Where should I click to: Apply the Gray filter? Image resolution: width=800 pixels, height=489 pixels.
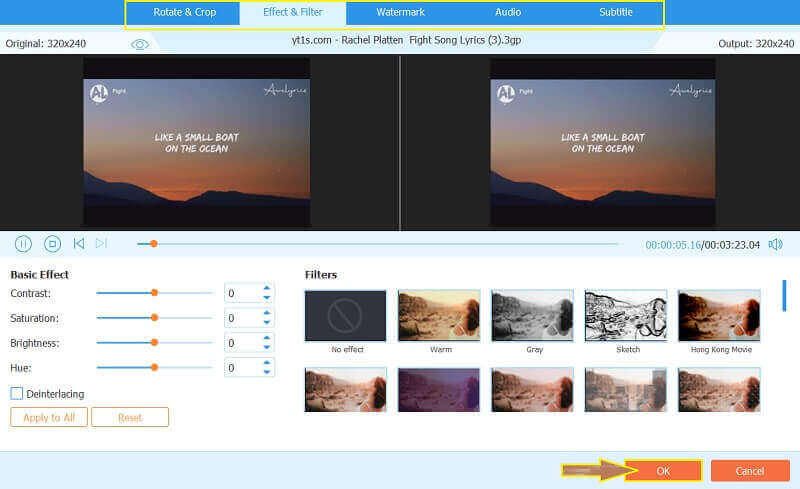click(532, 315)
